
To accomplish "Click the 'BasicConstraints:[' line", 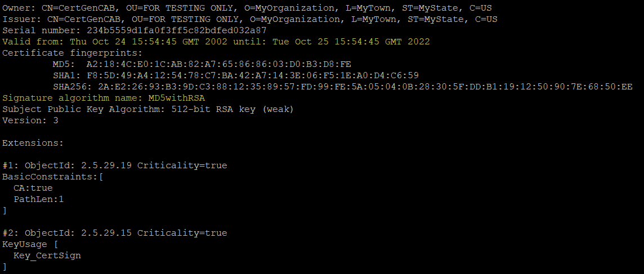I will pyautogui.click(x=53, y=177).
